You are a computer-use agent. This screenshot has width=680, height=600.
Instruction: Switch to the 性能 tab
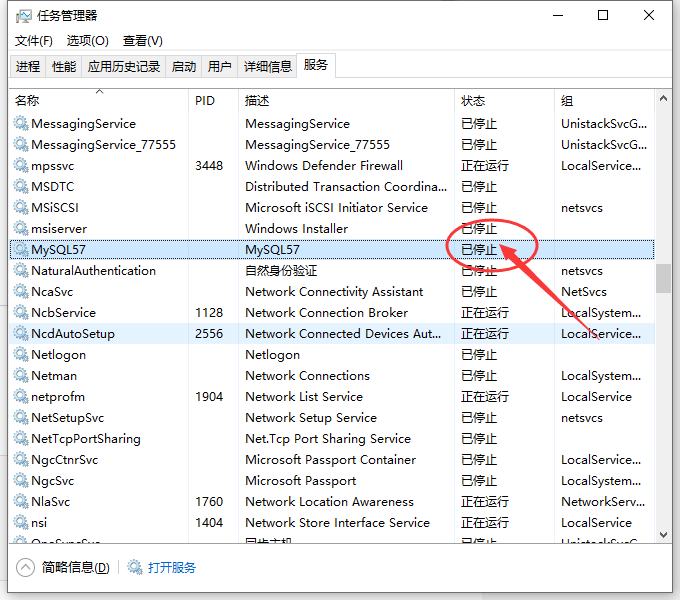point(64,66)
